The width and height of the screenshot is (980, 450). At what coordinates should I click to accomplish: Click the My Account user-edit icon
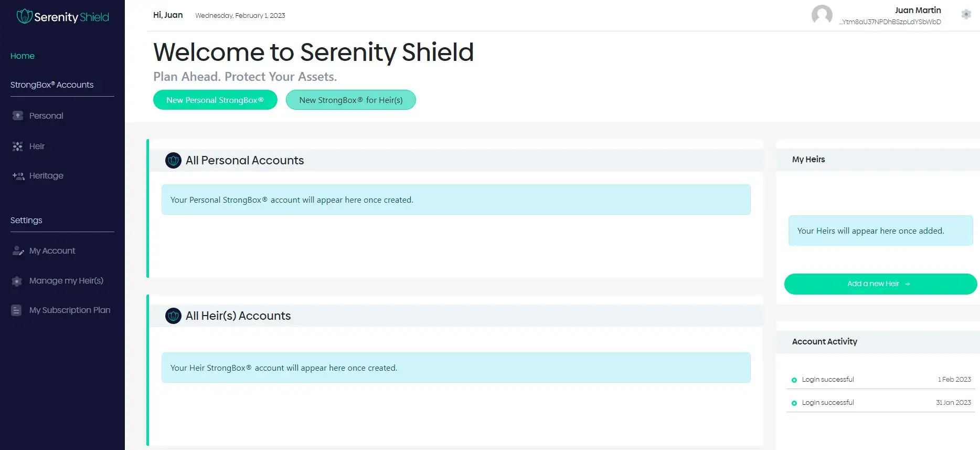(x=18, y=251)
